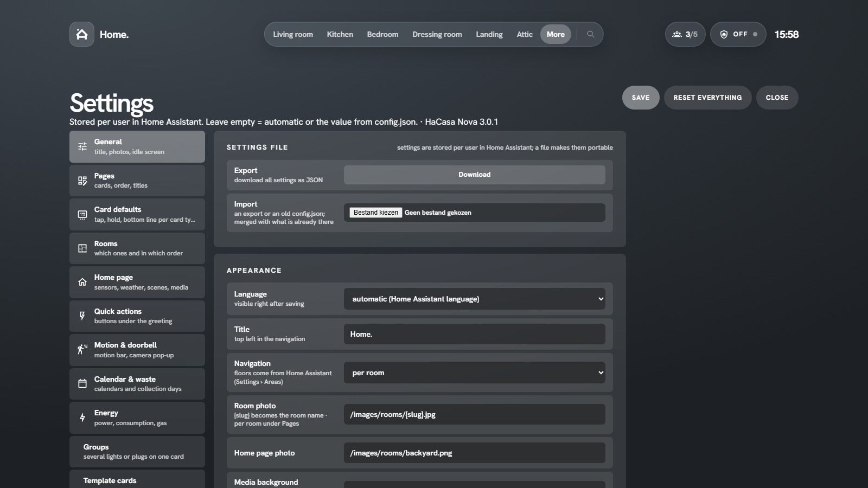Click the Download export button
868x488 pixels.
(475, 175)
